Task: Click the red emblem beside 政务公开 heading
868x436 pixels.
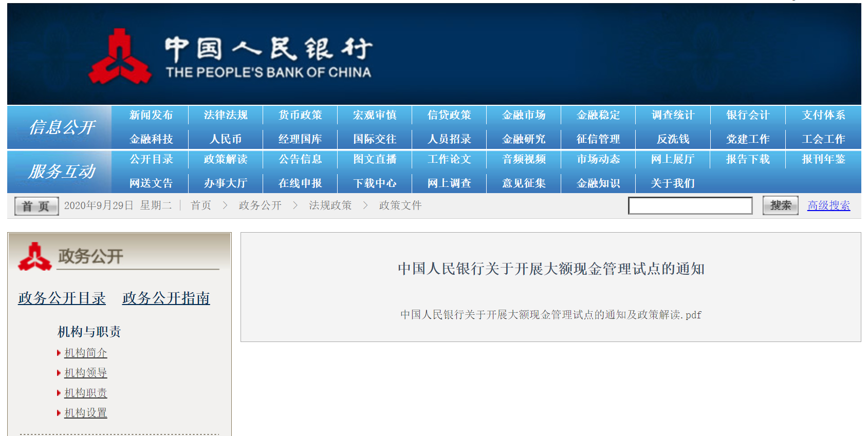Action: [x=34, y=256]
